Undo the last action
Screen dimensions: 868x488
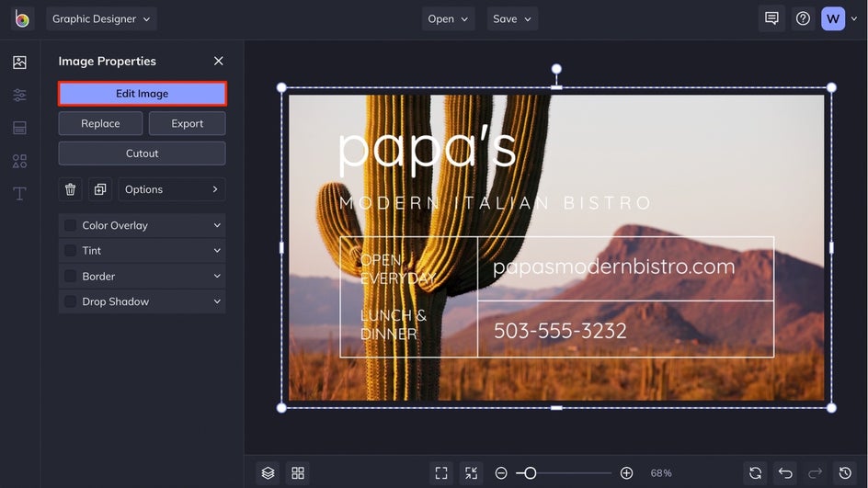pyautogui.click(x=785, y=473)
